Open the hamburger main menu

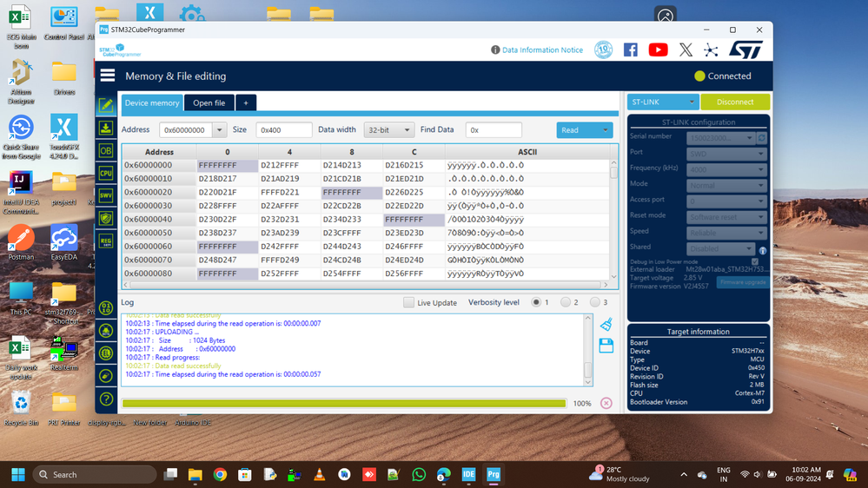[x=108, y=76]
